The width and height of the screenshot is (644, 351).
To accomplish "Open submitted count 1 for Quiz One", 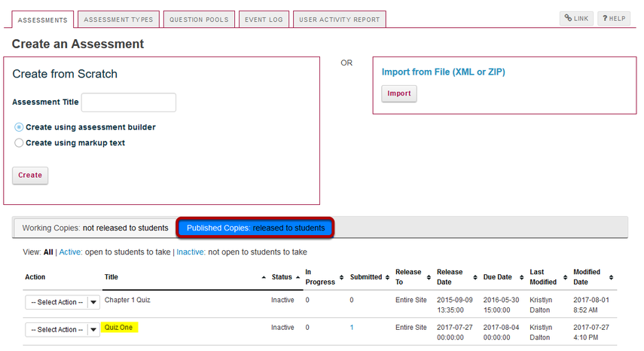I will tap(352, 328).
